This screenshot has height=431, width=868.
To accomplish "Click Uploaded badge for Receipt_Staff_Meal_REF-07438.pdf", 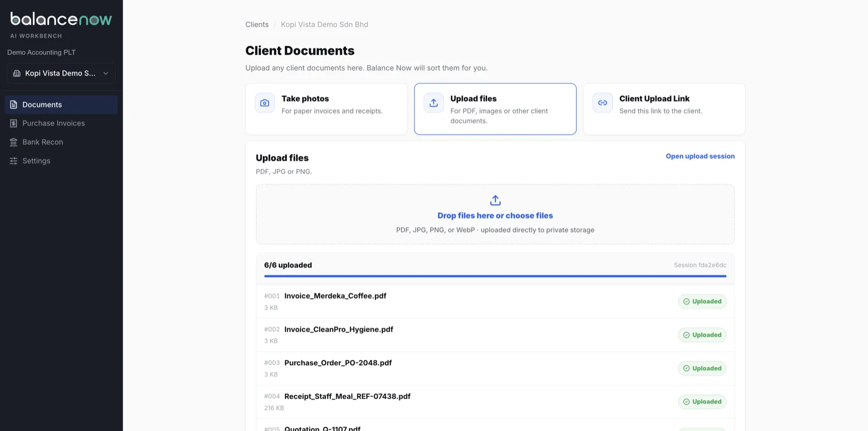I will click(702, 402).
